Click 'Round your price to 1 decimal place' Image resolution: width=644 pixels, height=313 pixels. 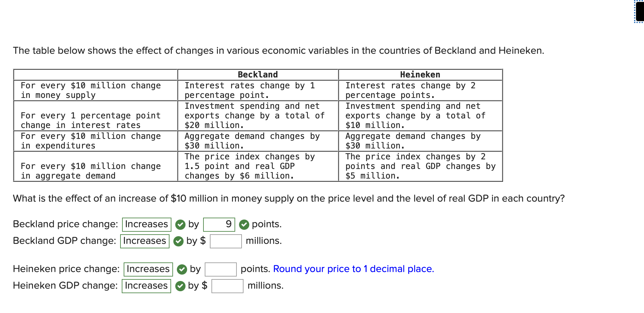[x=353, y=269]
